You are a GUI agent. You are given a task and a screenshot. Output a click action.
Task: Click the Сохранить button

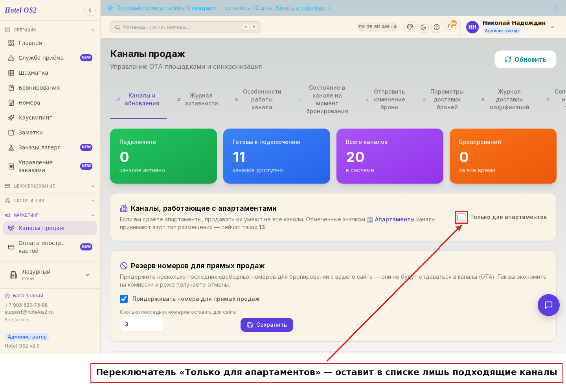267,325
